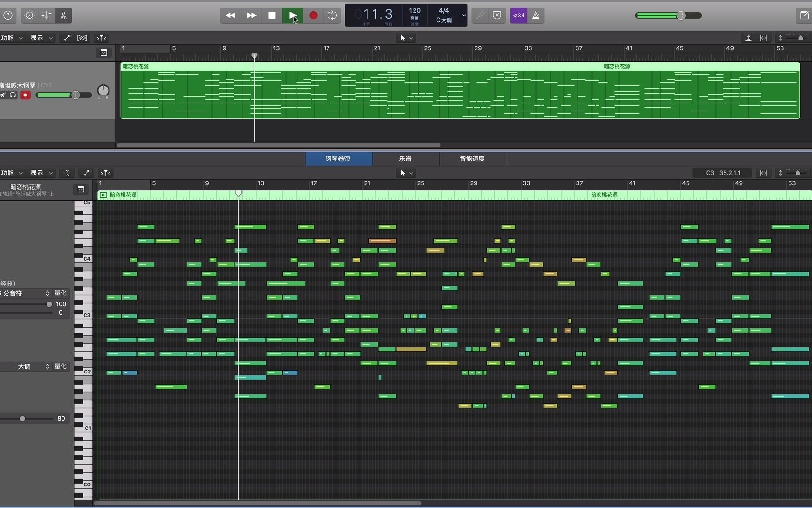Open the tracks area 功能 menu
Image resolution: width=812 pixels, height=508 pixels.
pyautogui.click(x=11, y=38)
